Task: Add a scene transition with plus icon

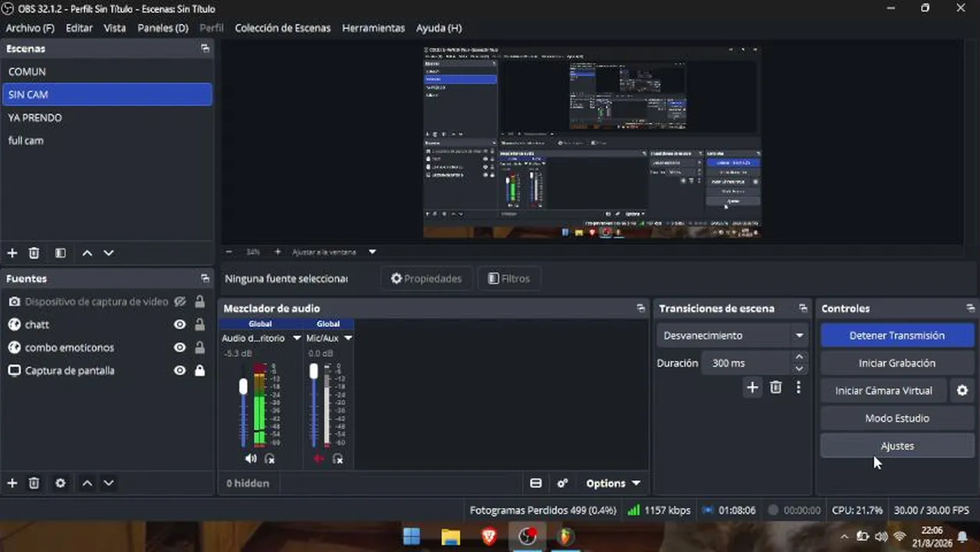Action: 752,387
